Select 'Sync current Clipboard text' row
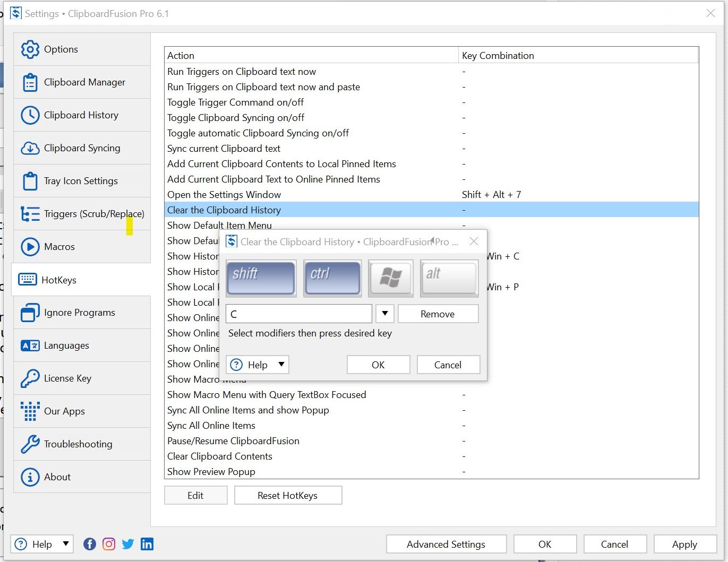Viewport: 728px width, 562px height. pos(432,149)
